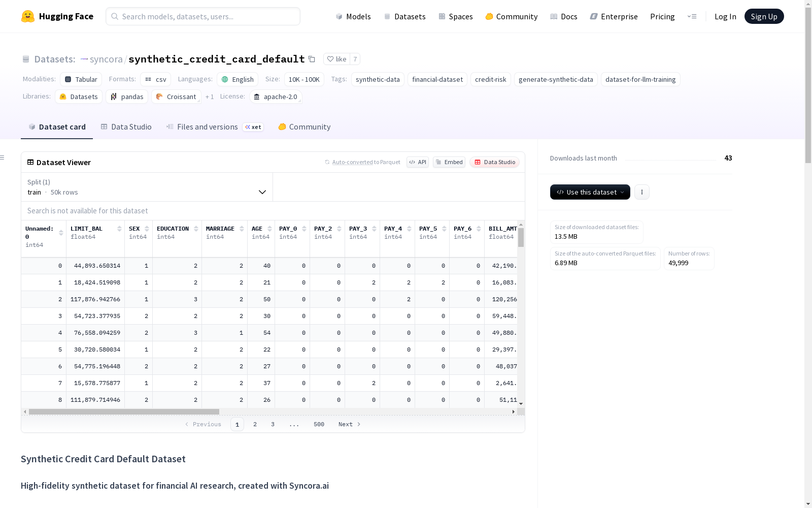Focus the search models, datasets, users field

click(203, 16)
